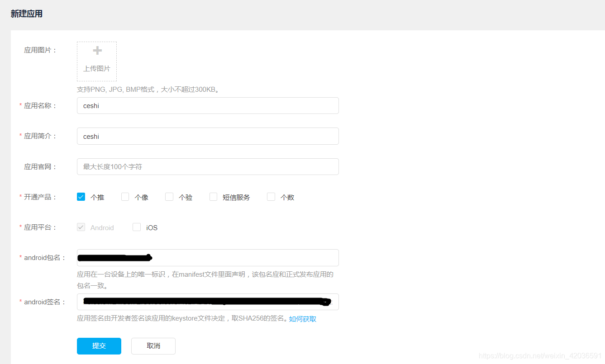Image resolution: width=605 pixels, height=364 pixels.
Task: Submit the form with 提交 button
Action: point(99,346)
